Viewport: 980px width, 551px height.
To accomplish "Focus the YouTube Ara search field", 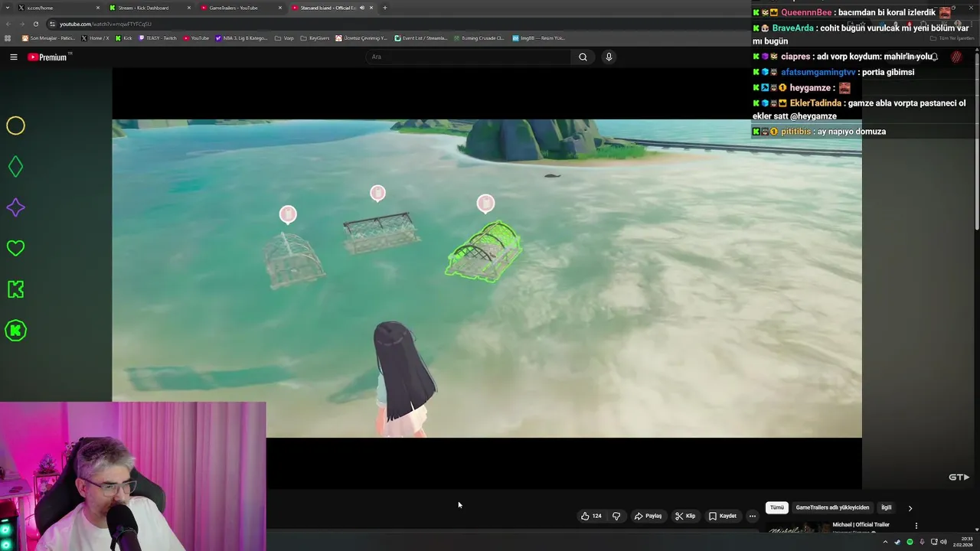I will click(x=469, y=57).
